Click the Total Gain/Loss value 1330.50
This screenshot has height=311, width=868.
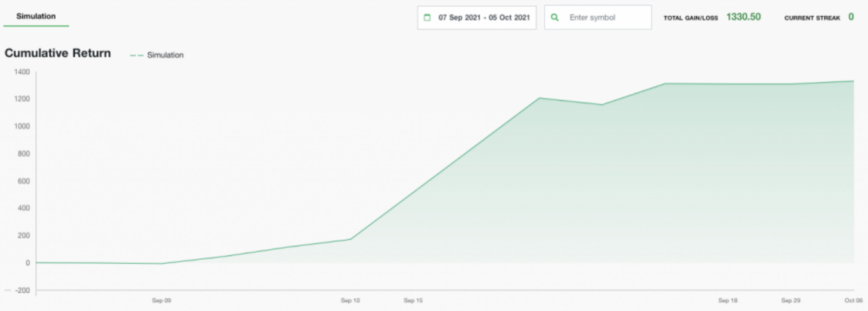(x=743, y=17)
